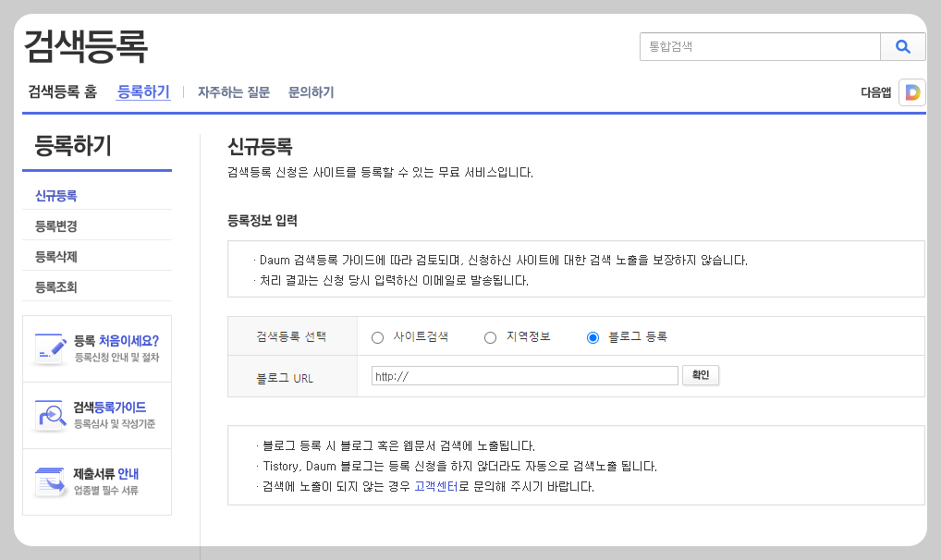Click the 확인 button
The image size is (941, 560).
point(701,375)
